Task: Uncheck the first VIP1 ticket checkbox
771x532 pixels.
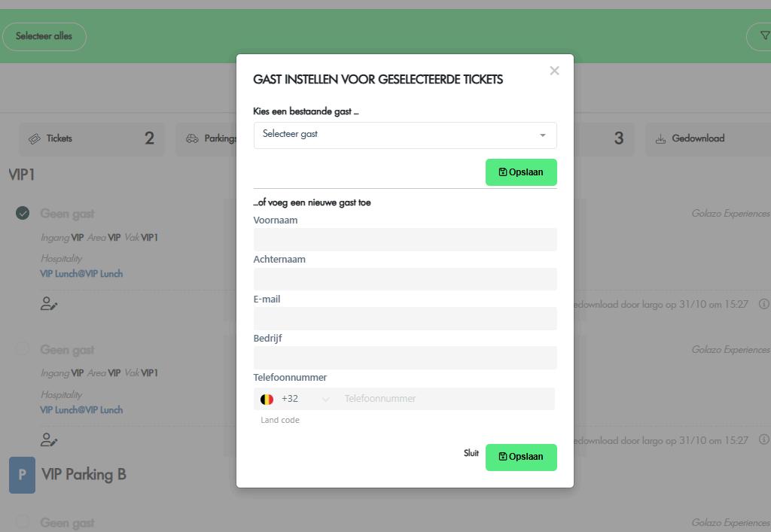Action: [x=23, y=214]
